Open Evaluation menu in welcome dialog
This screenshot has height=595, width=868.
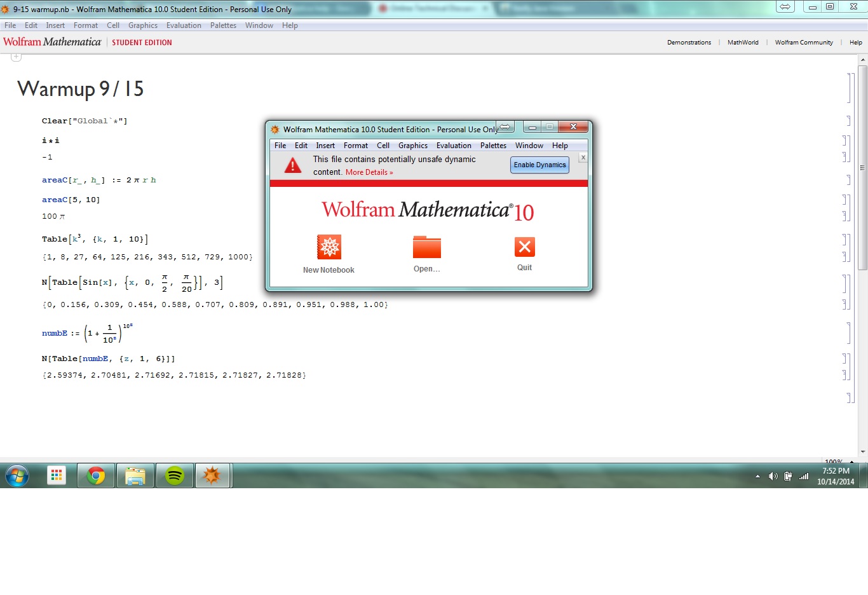[454, 146]
